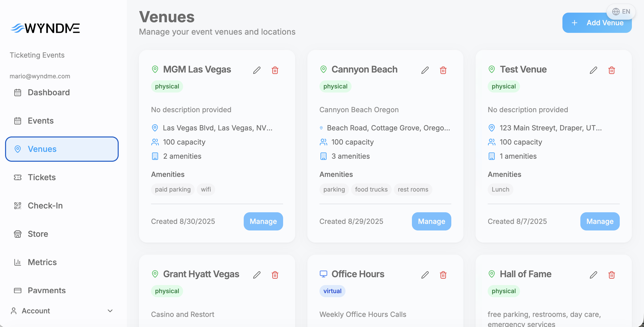
Task: Click the Cannyon Beach Oregon description
Action: point(359,110)
